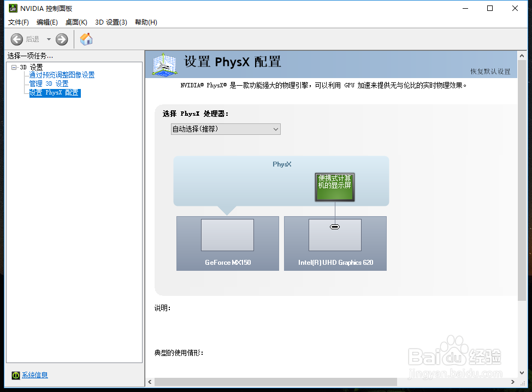Click the 便携式计算机的显示屏 display icon

pyautogui.click(x=334, y=187)
